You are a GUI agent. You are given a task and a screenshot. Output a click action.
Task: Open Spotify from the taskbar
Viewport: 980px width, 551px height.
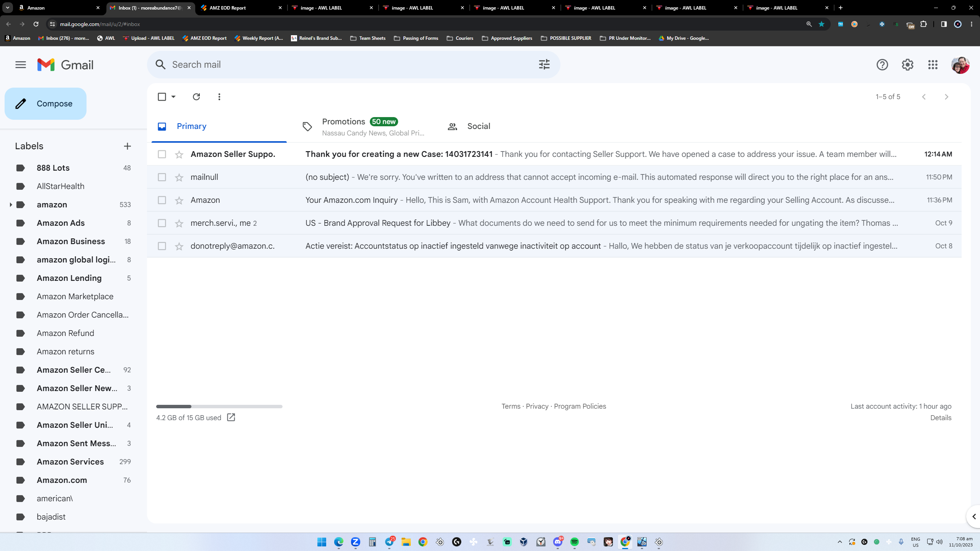click(x=574, y=542)
